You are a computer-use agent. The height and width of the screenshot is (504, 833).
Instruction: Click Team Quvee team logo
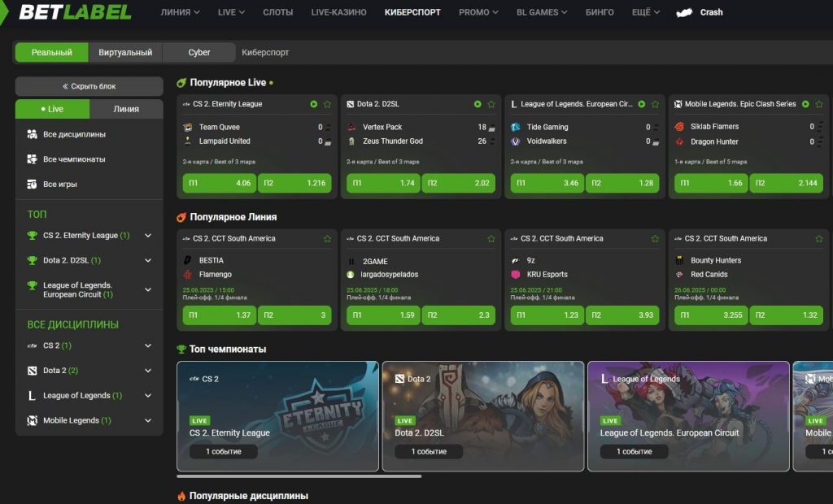(188, 127)
